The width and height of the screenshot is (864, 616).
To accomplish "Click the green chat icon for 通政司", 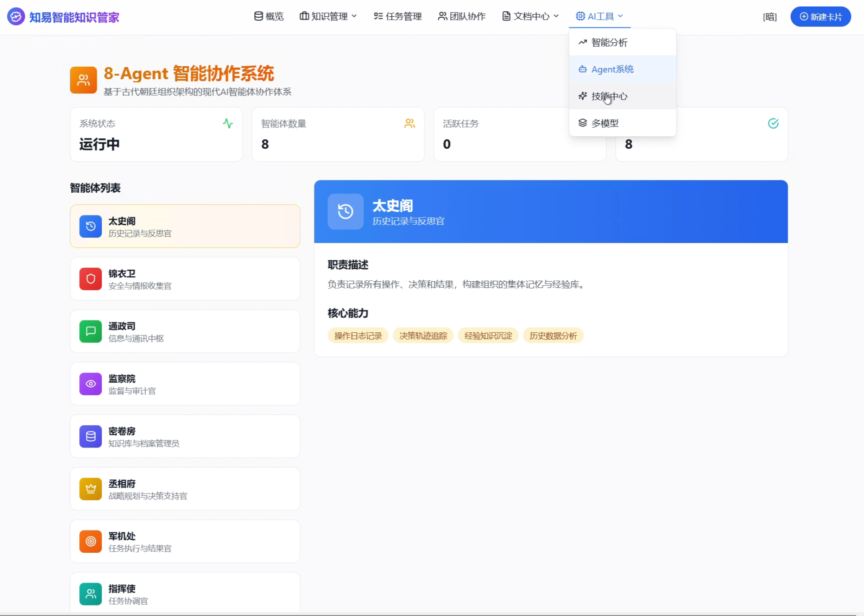I will coord(91,331).
